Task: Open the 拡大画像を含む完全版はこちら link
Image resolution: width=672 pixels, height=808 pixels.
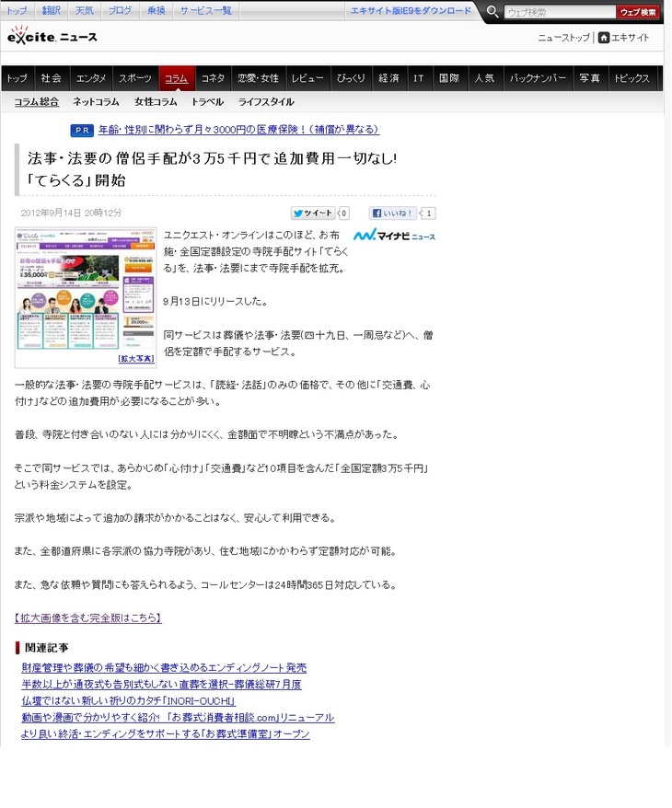Action: [x=88, y=618]
